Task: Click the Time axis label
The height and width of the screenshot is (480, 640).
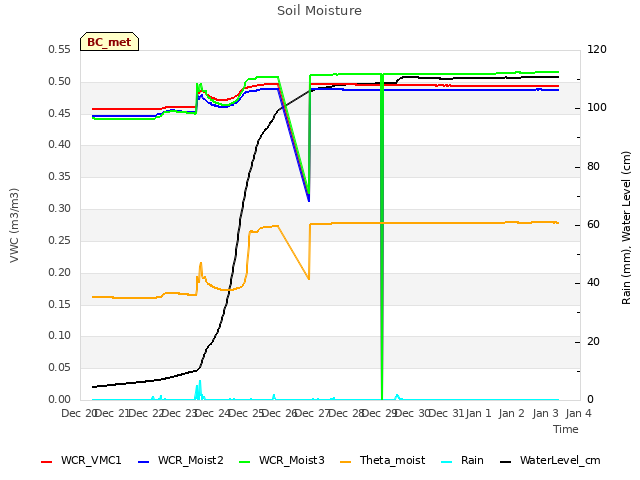Action: 566,429
